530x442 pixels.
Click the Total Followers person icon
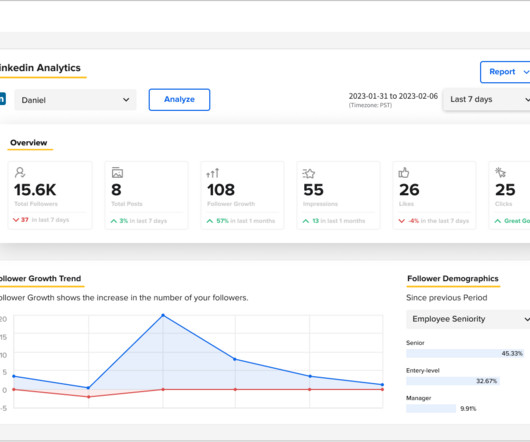point(20,173)
